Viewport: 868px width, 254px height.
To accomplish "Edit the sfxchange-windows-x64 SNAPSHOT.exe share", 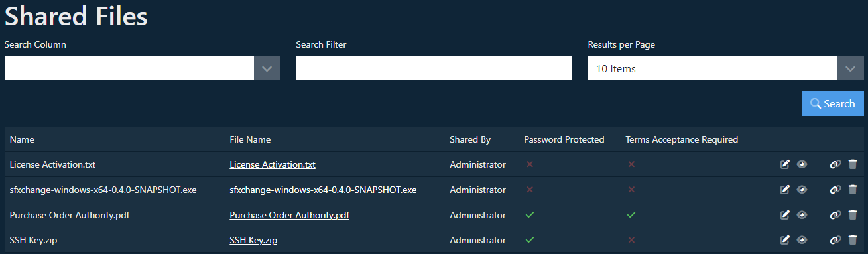I will tap(785, 190).
